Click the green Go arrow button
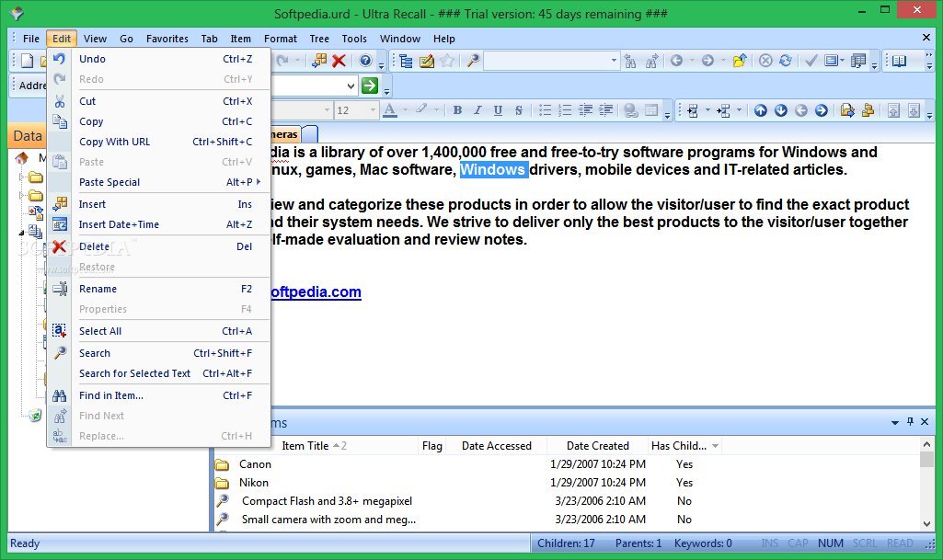 [370, 86]
